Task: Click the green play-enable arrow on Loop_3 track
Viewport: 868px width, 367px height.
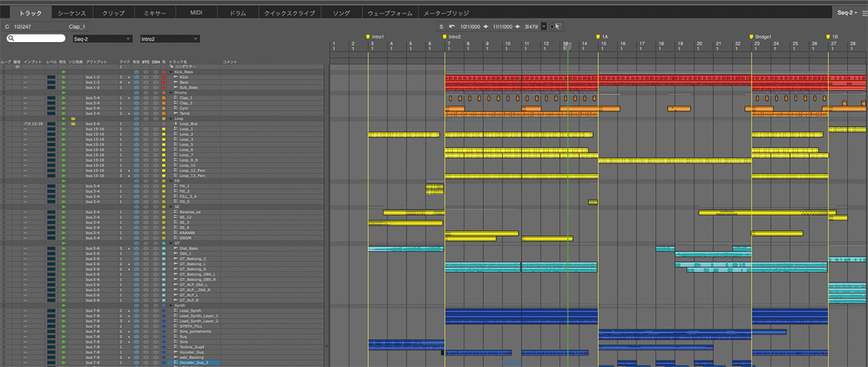Action: pos(64,140)
